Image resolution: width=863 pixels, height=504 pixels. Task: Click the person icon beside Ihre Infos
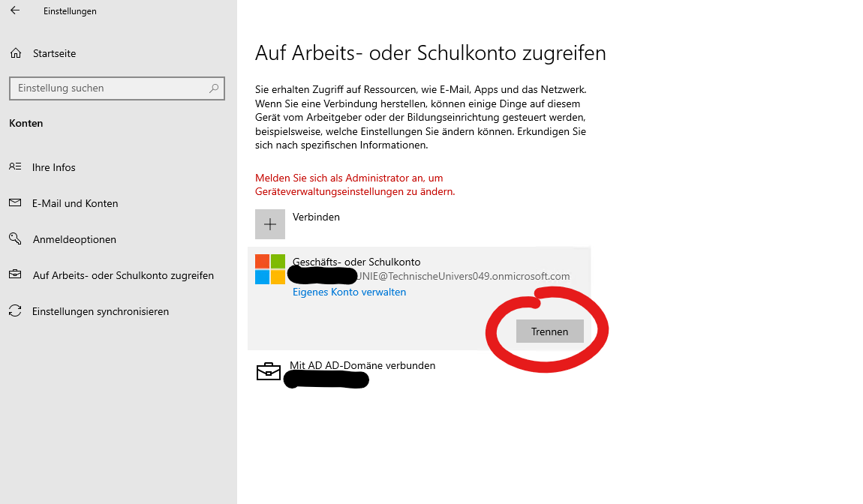coord(15,167)
